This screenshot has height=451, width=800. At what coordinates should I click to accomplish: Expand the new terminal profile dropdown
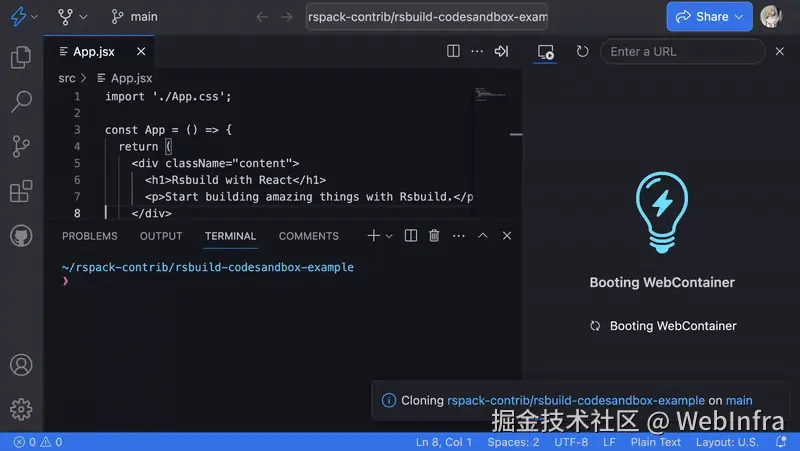pyautogui.click(x=389, y=236)
